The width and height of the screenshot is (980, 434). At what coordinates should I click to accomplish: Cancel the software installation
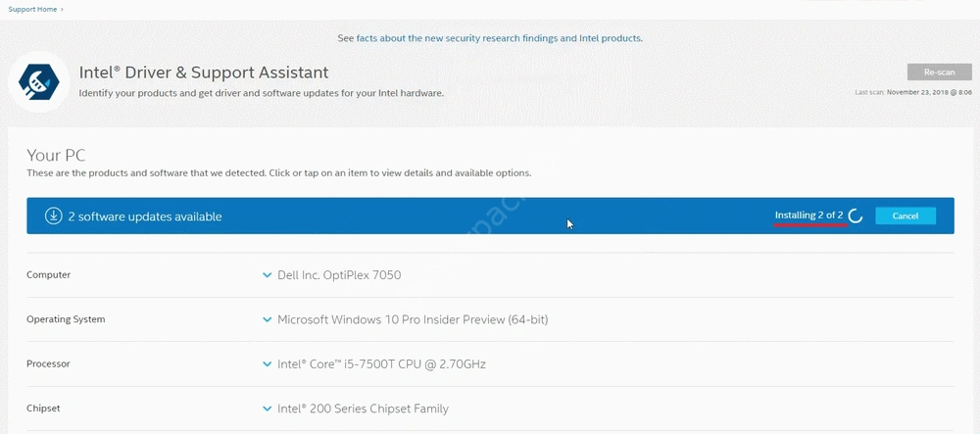(x=905, y=217)
